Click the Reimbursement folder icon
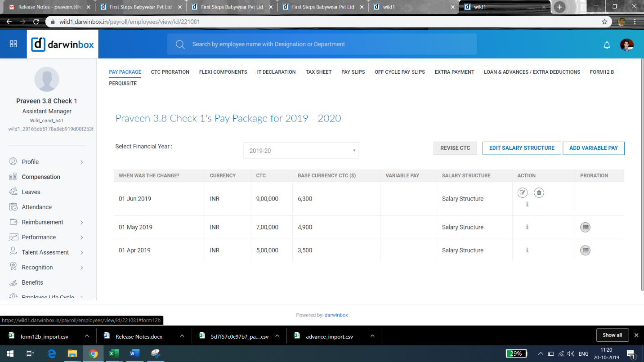 coord(13,222)
